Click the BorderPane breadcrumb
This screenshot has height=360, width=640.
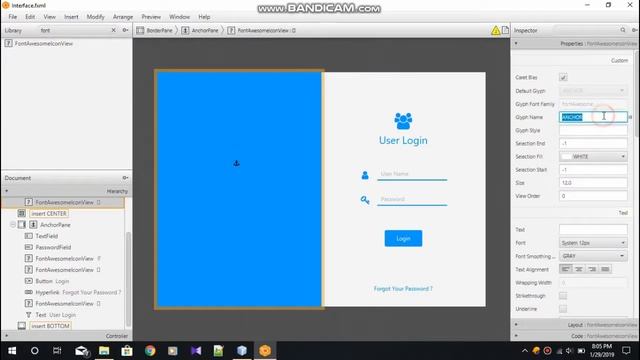tap(155, 31)
